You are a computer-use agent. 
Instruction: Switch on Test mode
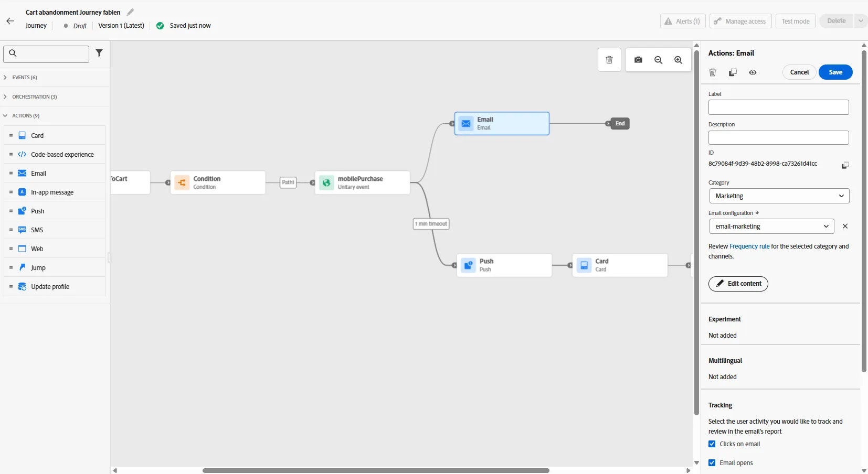[796, 21]
